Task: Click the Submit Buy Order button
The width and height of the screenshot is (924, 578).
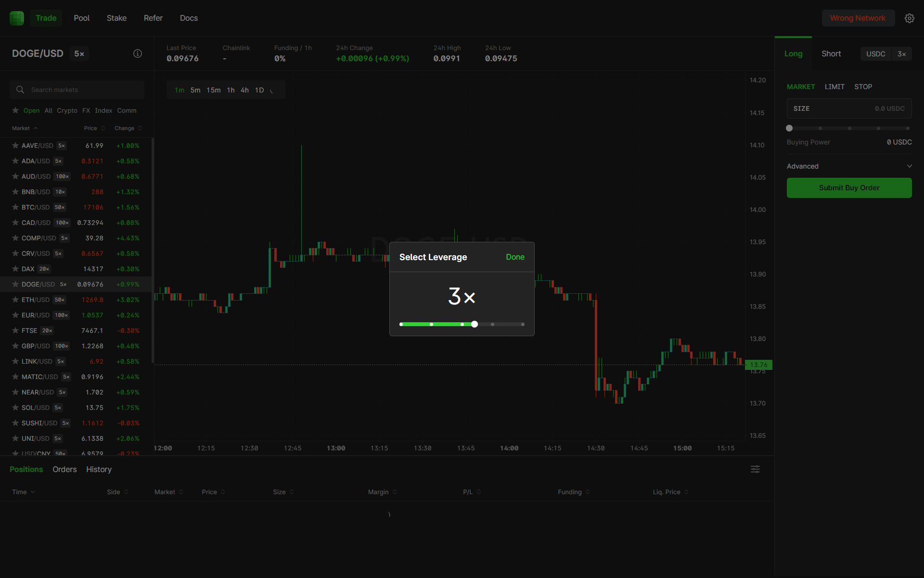Action: click(849, 188)
